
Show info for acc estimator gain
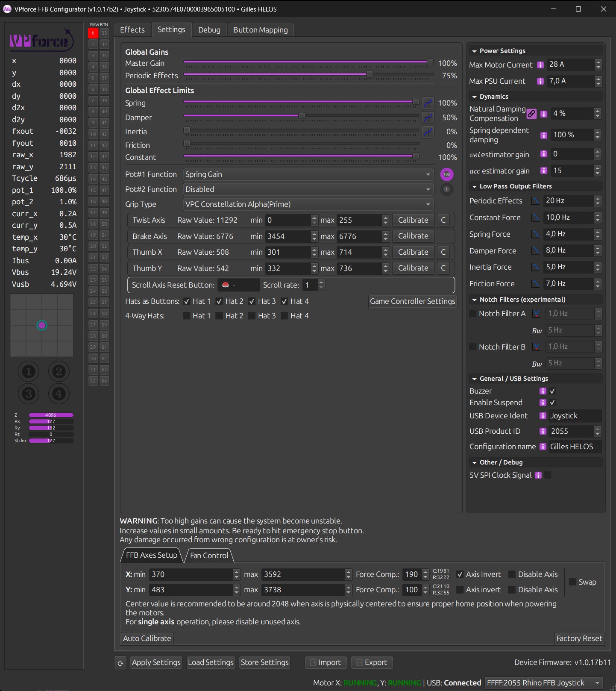pos(544,171)
